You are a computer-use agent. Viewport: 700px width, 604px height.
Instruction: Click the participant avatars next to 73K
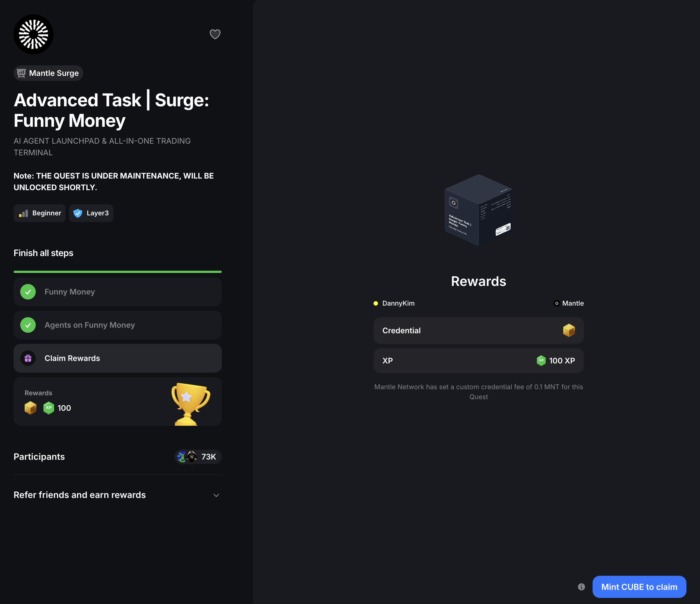(187, 457)
